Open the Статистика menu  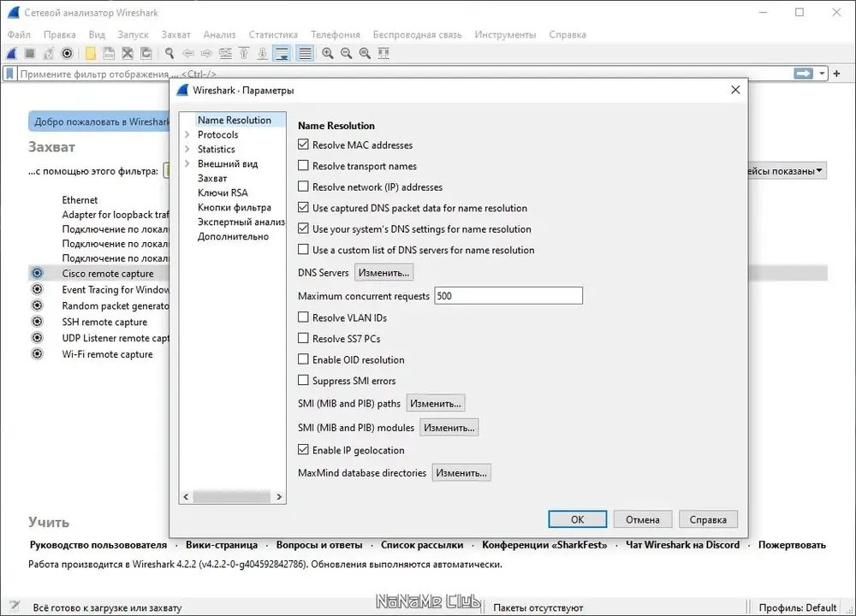pos(273,34)
